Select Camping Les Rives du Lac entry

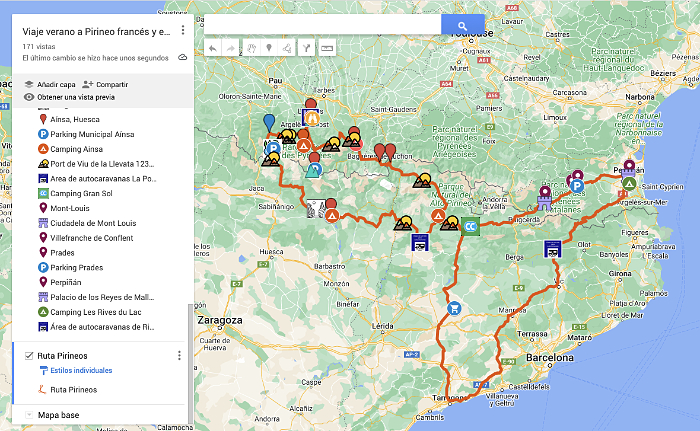tap(96, 312)
